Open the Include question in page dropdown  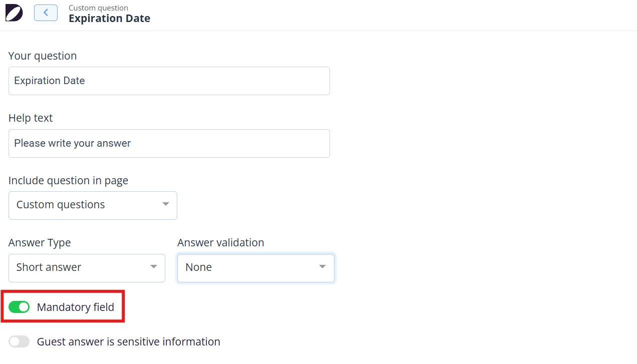click(x=93, y=205)
